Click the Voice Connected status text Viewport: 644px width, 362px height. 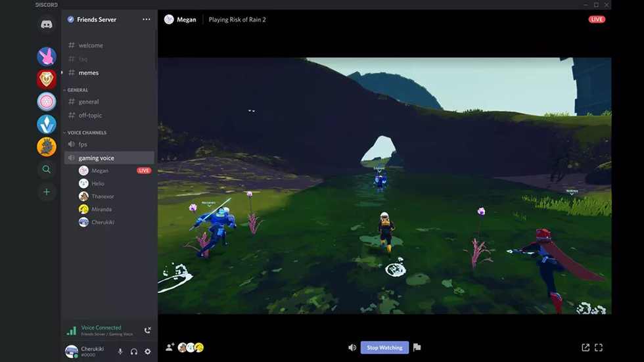pos(101,328)
